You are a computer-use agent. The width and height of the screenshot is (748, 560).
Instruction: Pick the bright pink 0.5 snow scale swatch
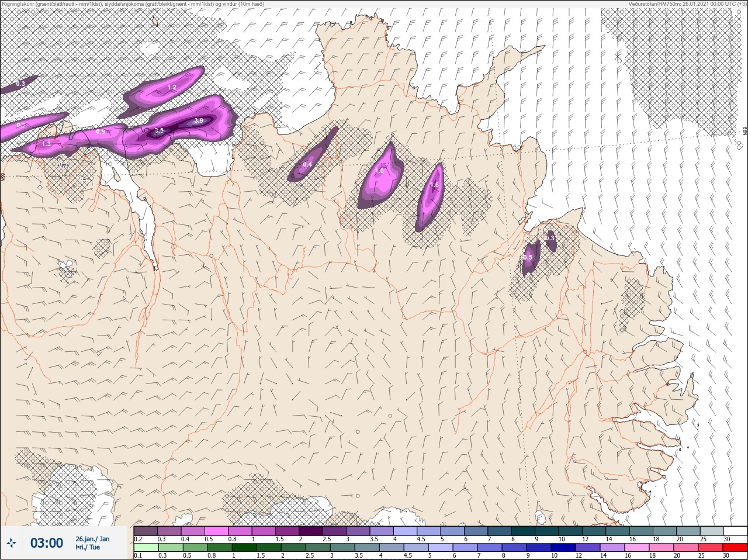click(216, 531)
